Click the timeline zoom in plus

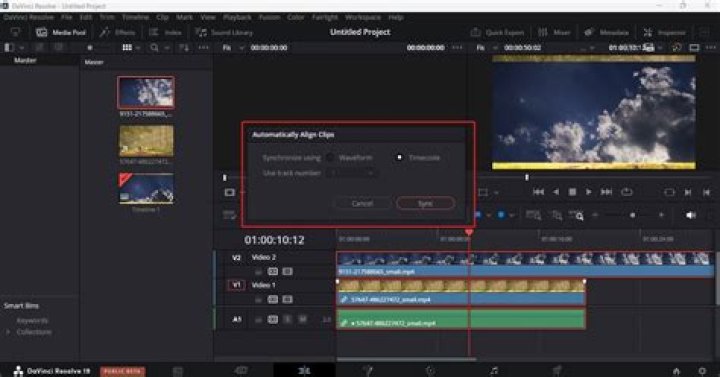(661, 215)
